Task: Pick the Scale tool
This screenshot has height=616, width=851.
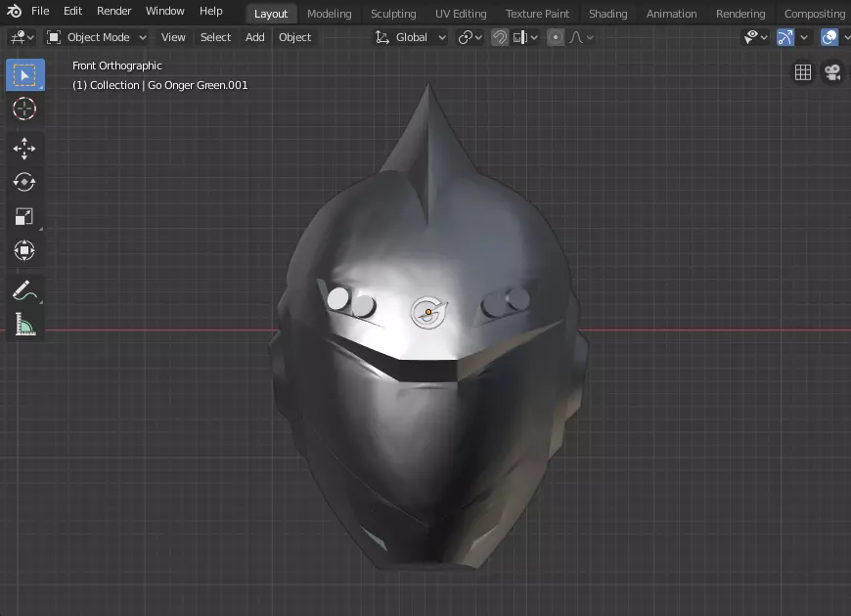Action: click(x=24, y=216)
